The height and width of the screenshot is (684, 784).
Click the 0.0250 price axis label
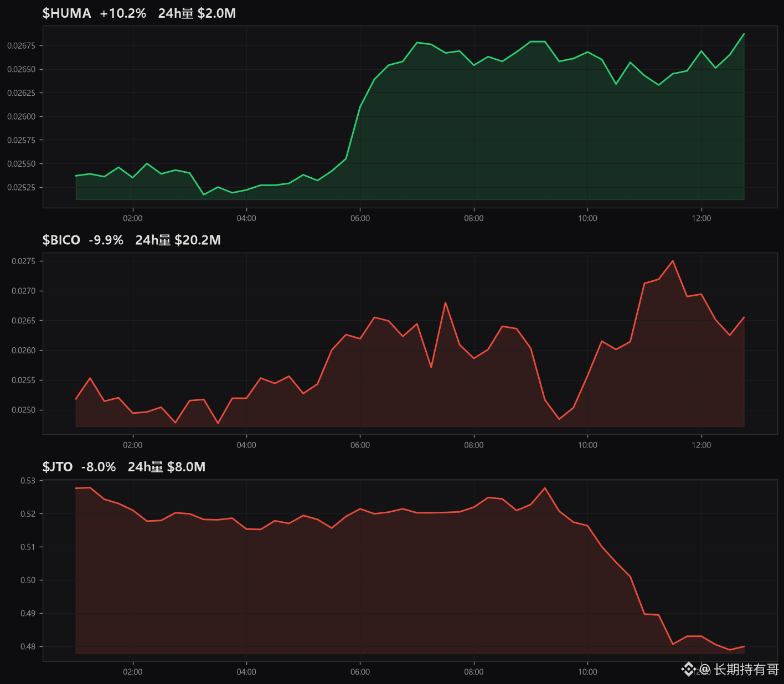tap(23, 410)
